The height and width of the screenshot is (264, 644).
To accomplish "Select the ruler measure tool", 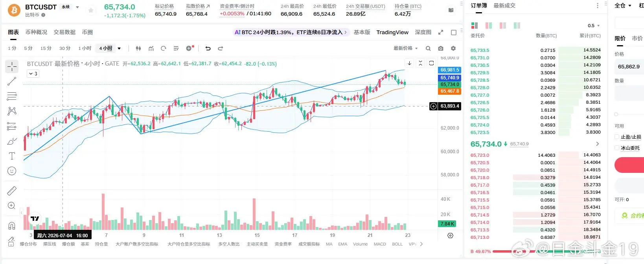I will pos(12,191).
